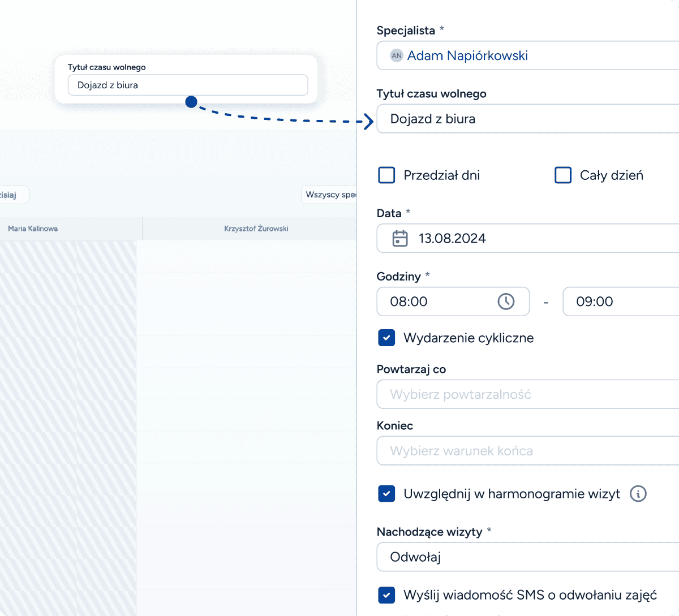Select the Krzysztof Żurowski column header
679x616 pixels.
coord(256,229)
